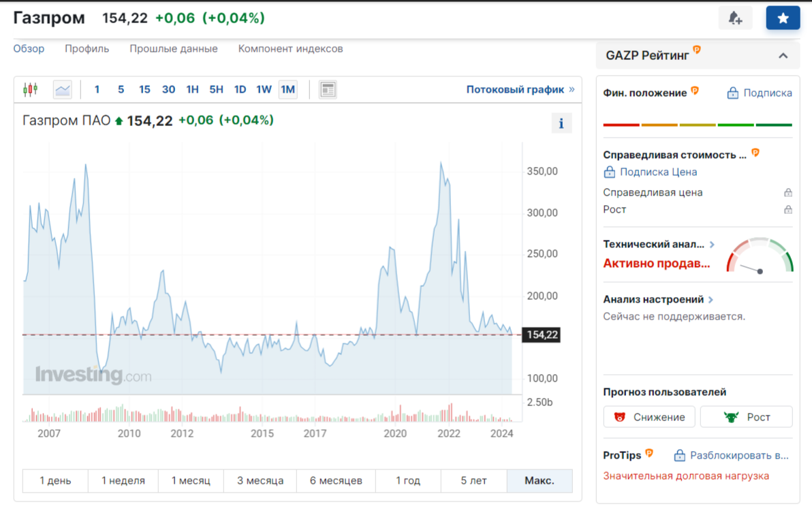Click the Pro badge beside ProTips
Viewport: 812px width, 511px height.
(649, 453)
